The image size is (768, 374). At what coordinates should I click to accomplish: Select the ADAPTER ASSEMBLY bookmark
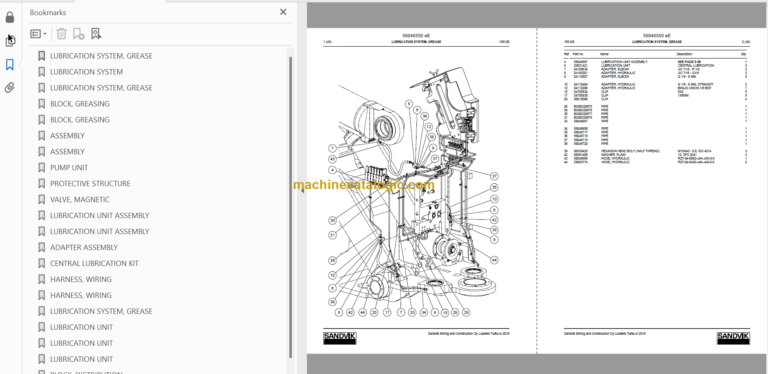coord(84,247)
